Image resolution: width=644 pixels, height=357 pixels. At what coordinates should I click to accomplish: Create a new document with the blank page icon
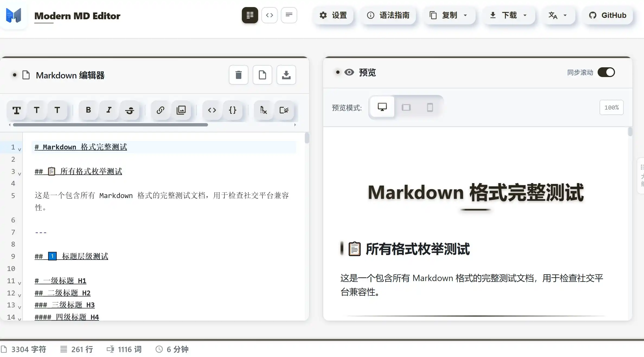click(262, 75)
